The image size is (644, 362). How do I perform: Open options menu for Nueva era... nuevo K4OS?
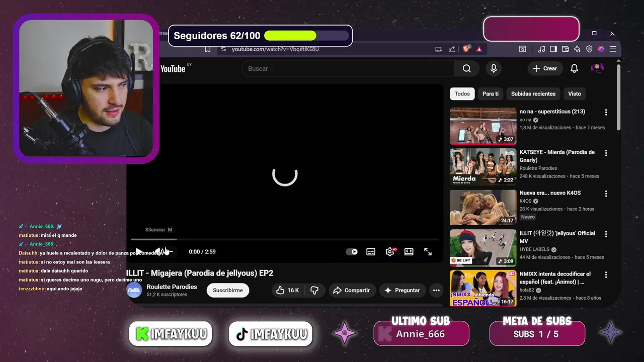[x=606, y=194]
